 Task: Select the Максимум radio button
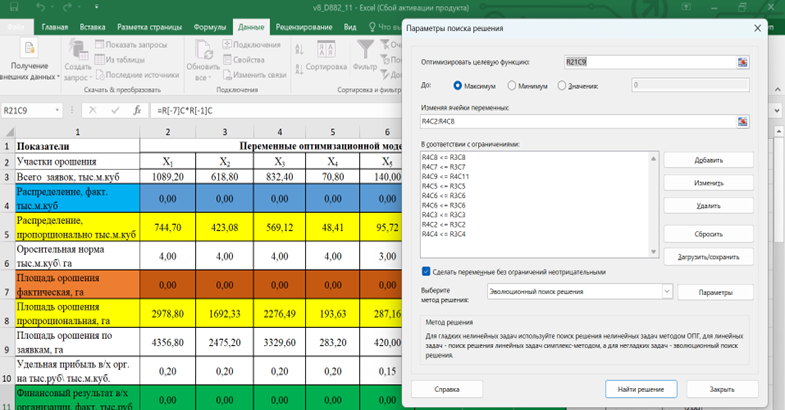pyautogui.click(x=459, y=86)
